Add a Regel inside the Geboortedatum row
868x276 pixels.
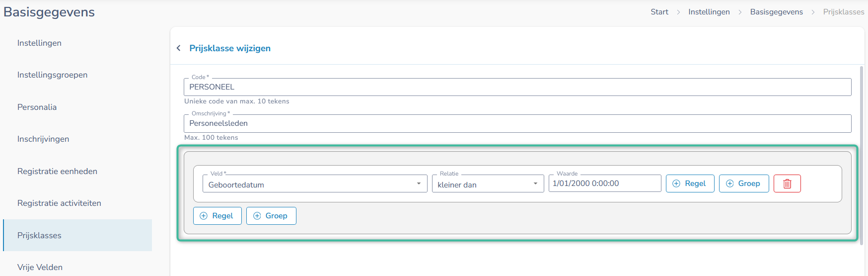click(690, 184)
